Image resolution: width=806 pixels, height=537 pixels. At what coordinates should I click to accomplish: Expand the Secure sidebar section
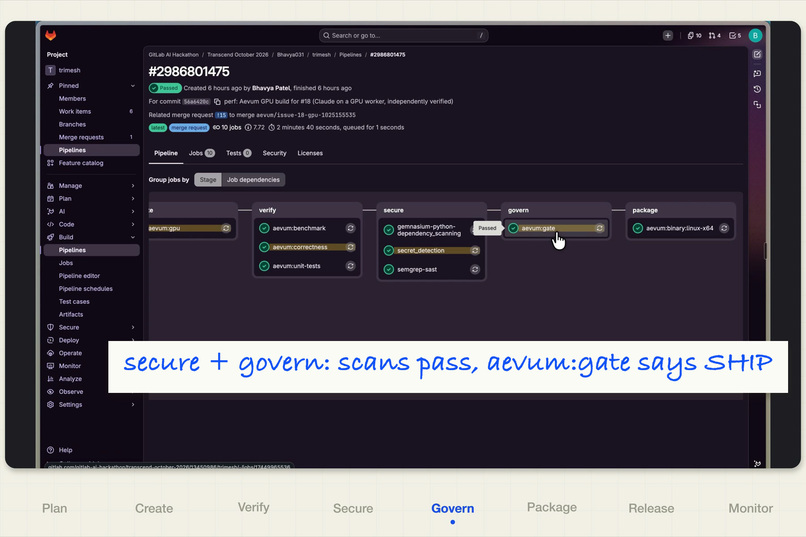click(133, 327)
